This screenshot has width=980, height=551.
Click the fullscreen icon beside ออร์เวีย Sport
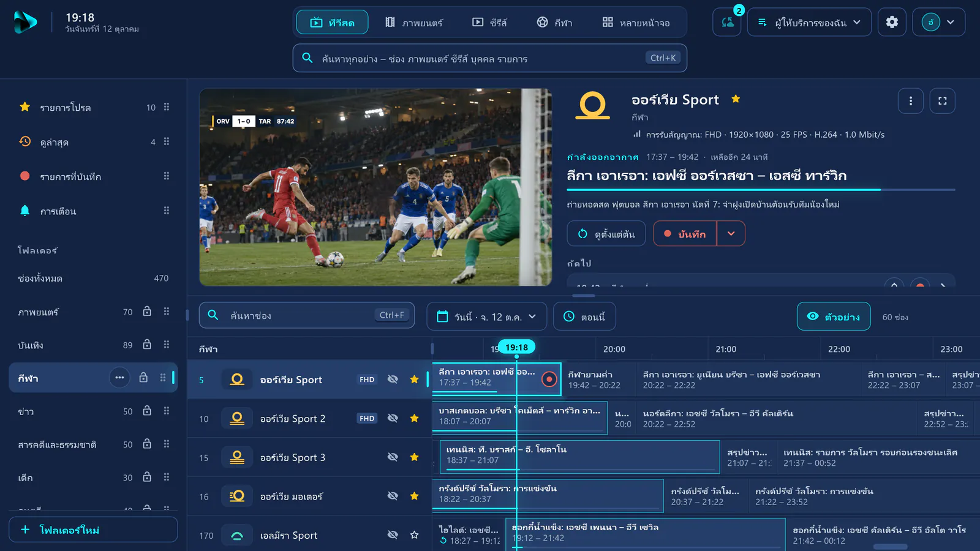pos(943,101)
